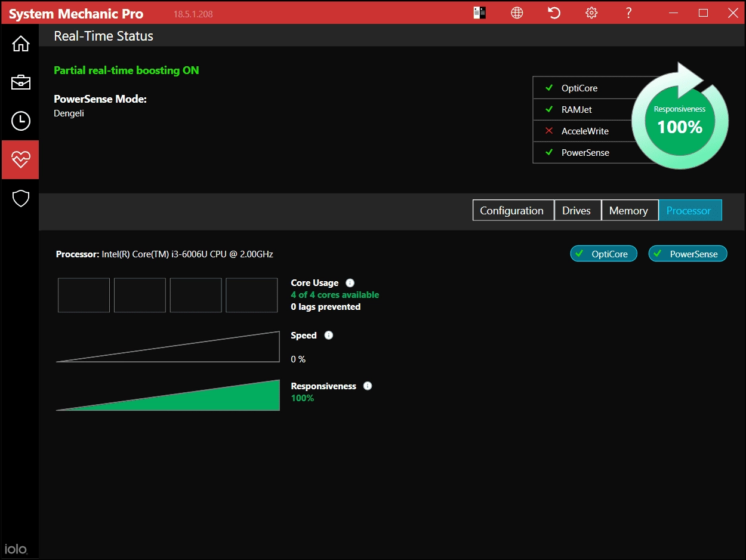The image size is (746, 560).
Task: Open settings gear icon
Action: pyautogui.click(x=591, y=13)
